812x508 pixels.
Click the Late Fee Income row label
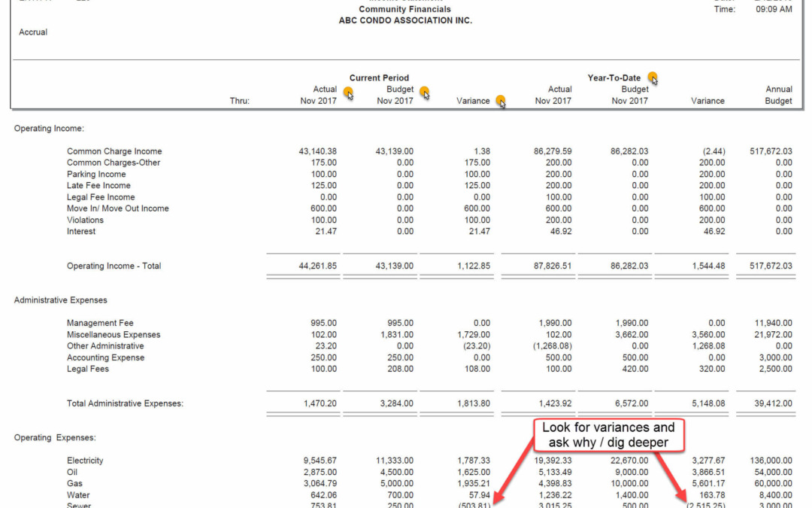pos(98,186)
